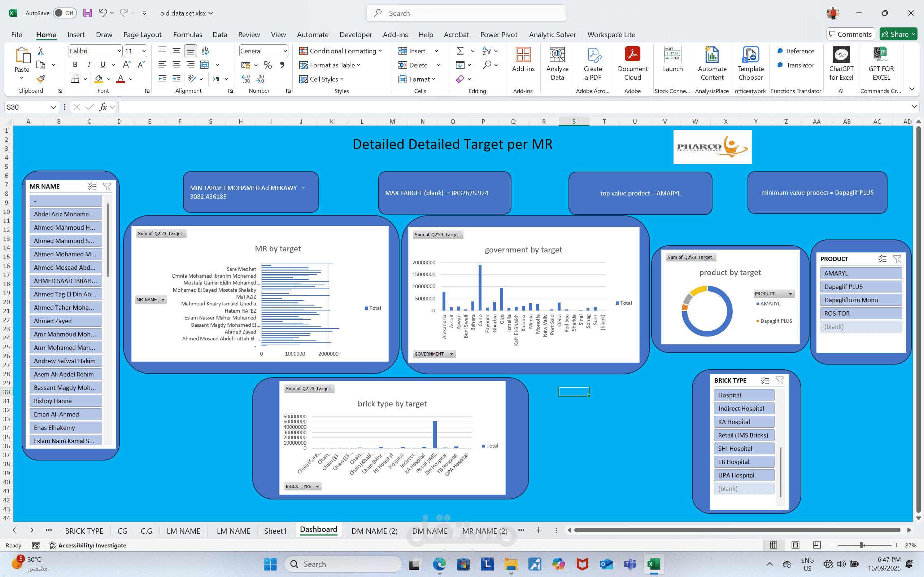Image resolution: width=924 pixels, height=577 pixels.
Task: Clear filter on MR NAME slicer
Action: pos(107,186)
